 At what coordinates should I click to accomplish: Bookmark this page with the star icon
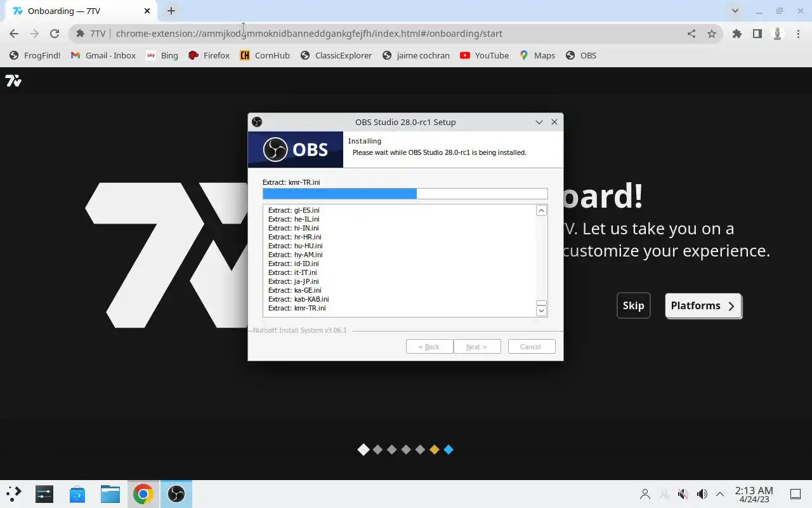pyautogui.click(x=712, y=34)
